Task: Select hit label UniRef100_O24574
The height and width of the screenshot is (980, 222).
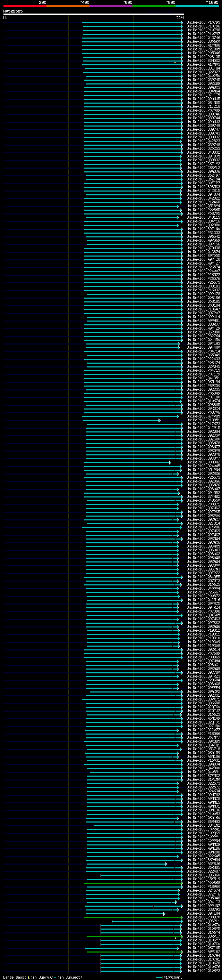Action: (203, 890)
